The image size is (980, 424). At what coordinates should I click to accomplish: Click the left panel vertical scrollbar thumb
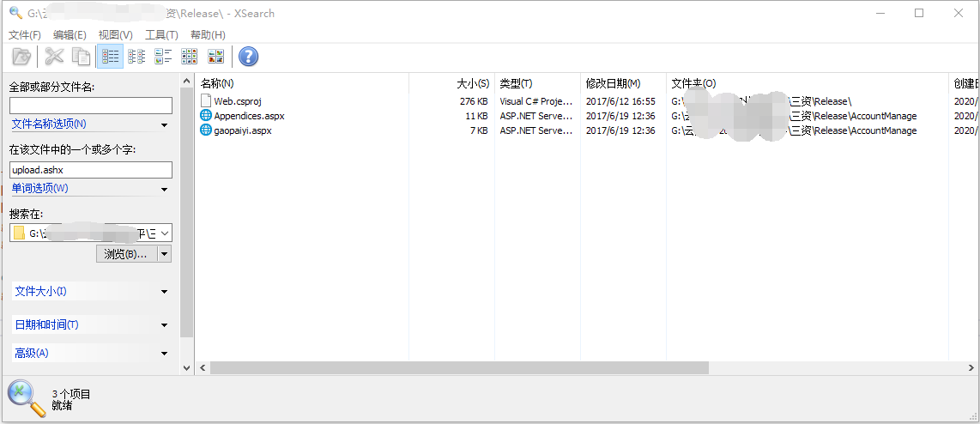[186, 213]
